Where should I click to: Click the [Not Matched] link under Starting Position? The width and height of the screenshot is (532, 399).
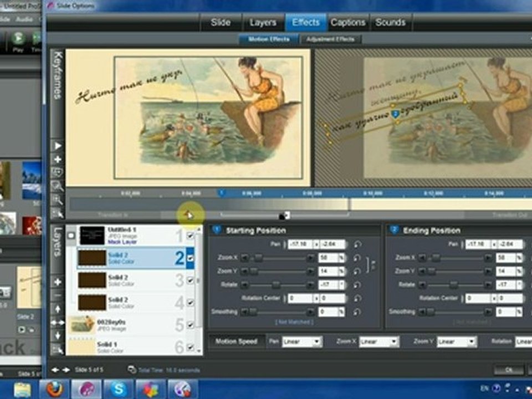click(294, 321)
